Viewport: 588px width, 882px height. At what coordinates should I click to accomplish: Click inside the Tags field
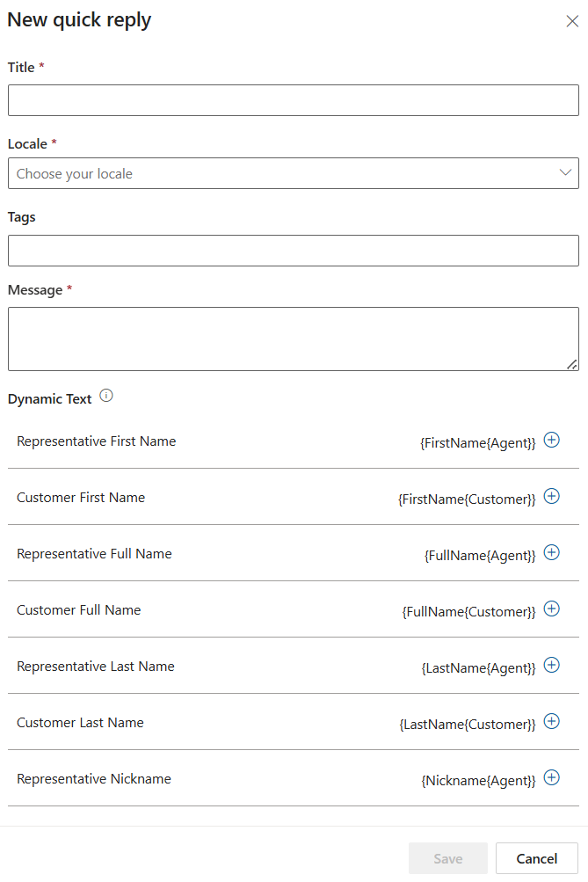[x=294, y=251]
